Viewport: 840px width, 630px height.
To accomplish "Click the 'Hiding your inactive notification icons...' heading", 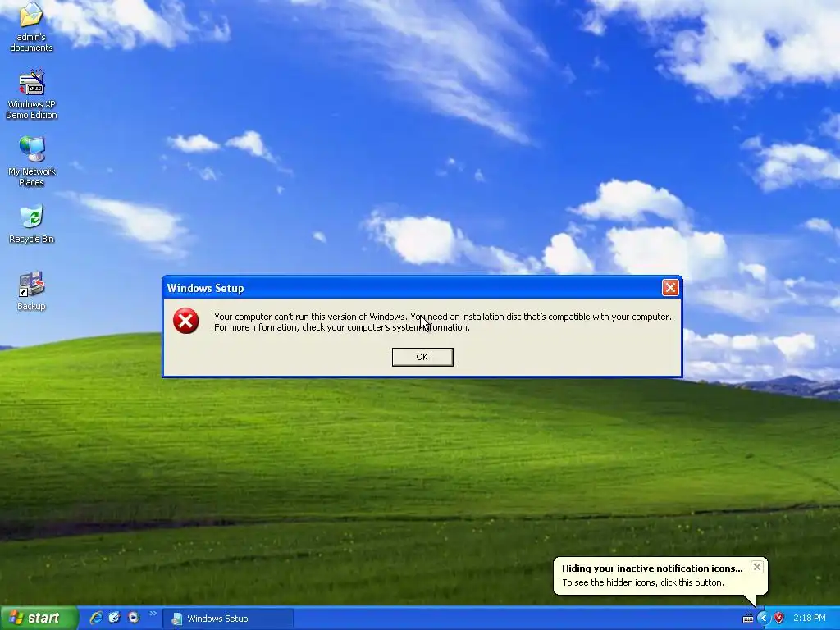I will click(x=652, y=568).
